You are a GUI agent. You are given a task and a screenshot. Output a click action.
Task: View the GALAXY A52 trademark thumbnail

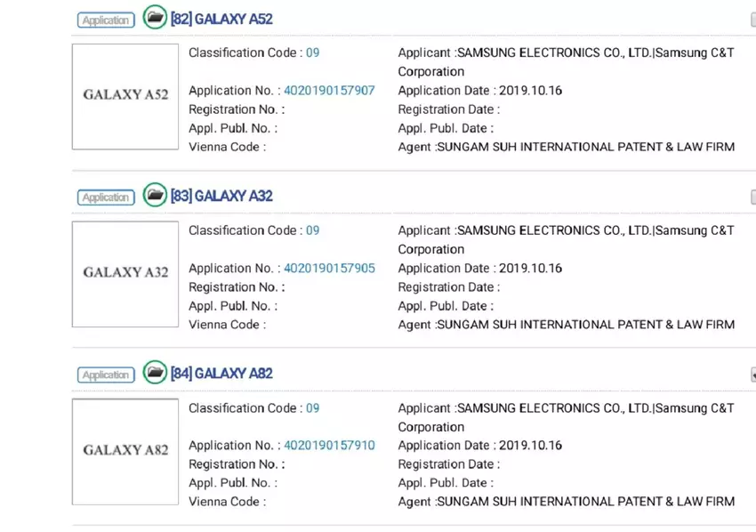[125, 97]
